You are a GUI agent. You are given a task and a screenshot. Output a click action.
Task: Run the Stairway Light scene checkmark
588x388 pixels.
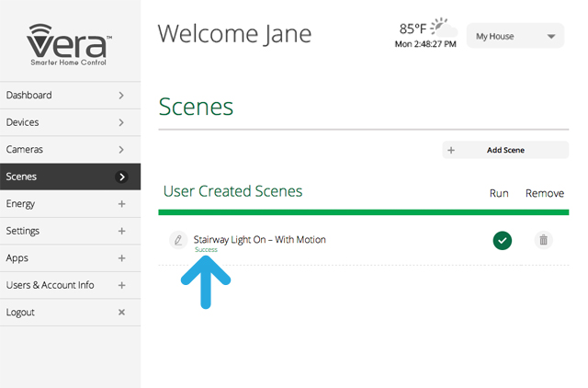pos(502,240)
